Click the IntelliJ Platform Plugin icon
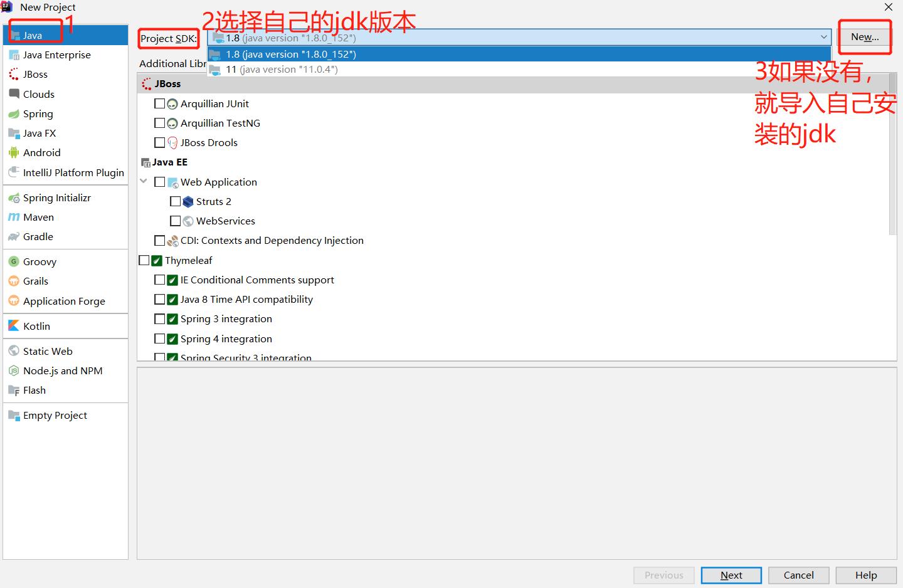 point(14,172)
